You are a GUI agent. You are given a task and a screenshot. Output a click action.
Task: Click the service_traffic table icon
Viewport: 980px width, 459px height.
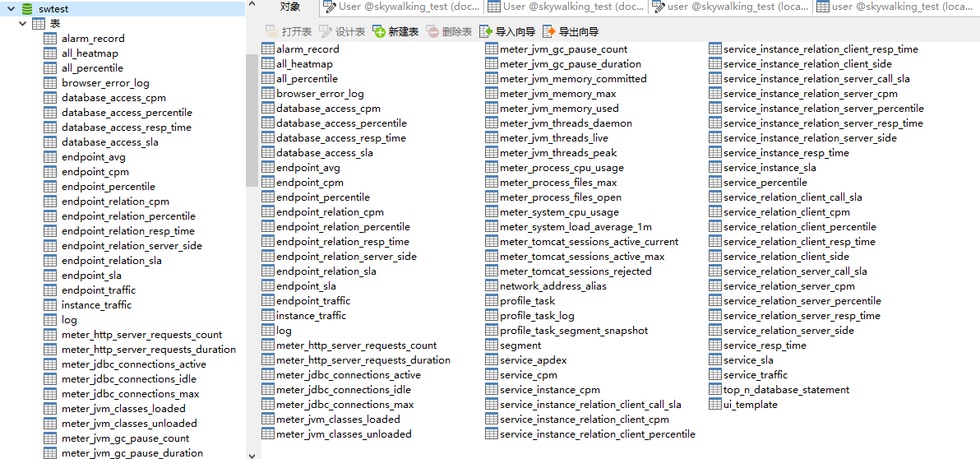point(715,375)
